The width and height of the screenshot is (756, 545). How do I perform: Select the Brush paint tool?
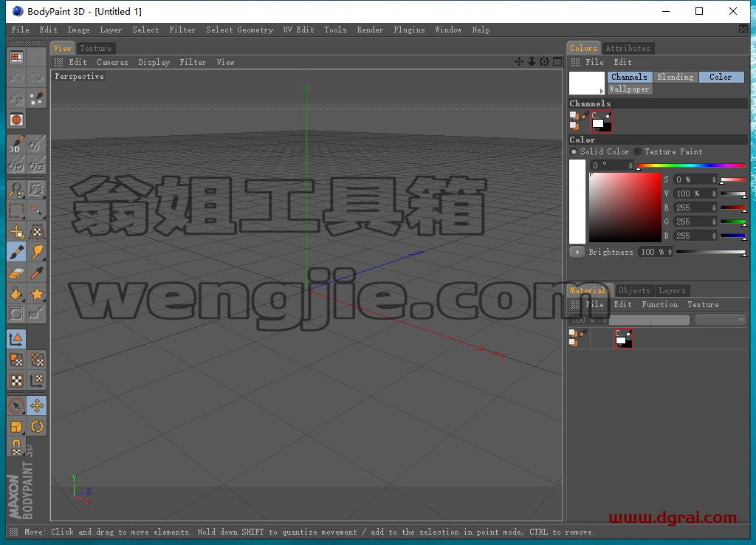click(x=16, y=253)
